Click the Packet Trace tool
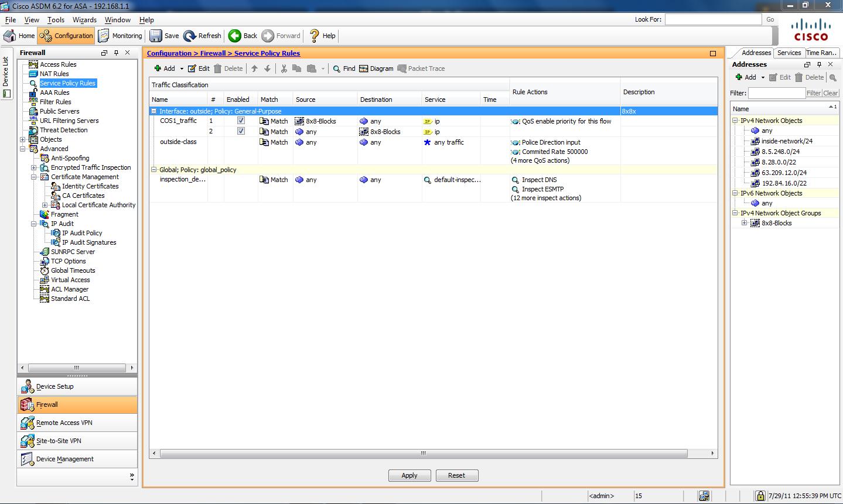Image resolution: width=843 pixels, height=504 pixels. click(x=421, y=68)
